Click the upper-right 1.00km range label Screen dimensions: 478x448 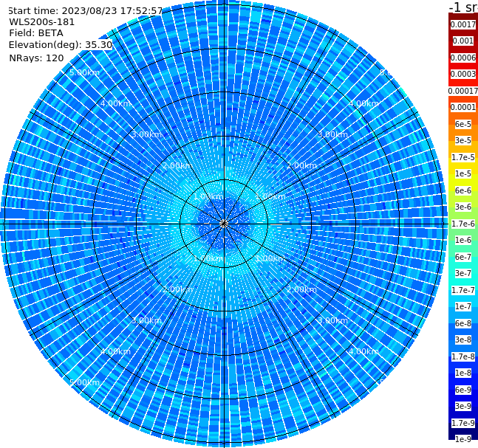point(270,196)
